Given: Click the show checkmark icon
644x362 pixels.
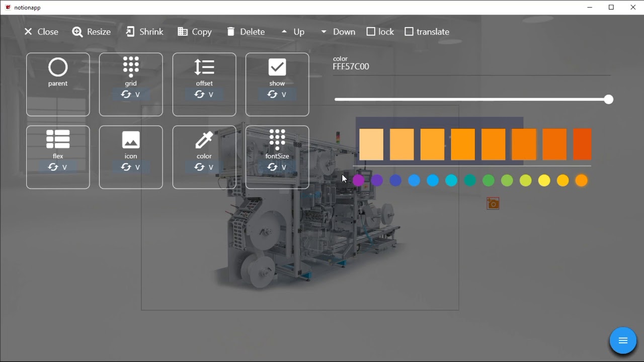Looking at the screenshot, I should [x=277, y=67].
